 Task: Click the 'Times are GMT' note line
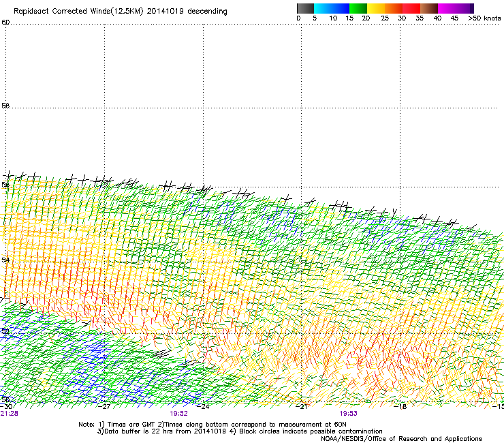tap(212, 425)
